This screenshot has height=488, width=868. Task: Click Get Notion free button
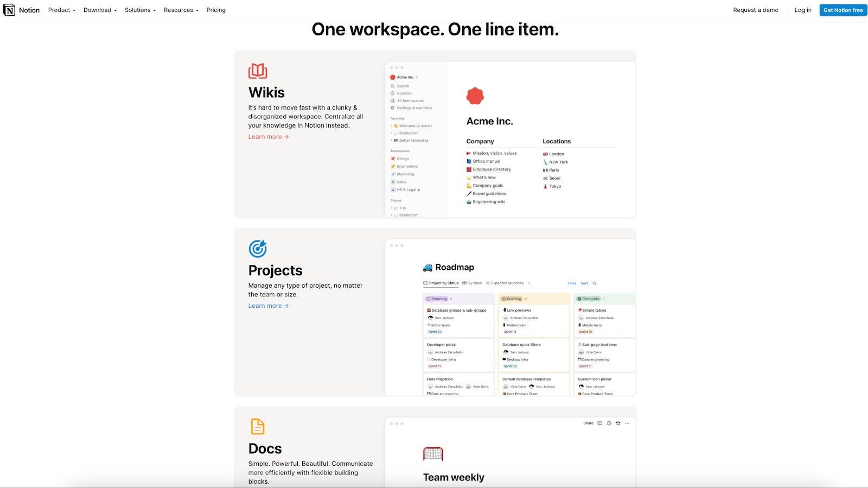843,10
